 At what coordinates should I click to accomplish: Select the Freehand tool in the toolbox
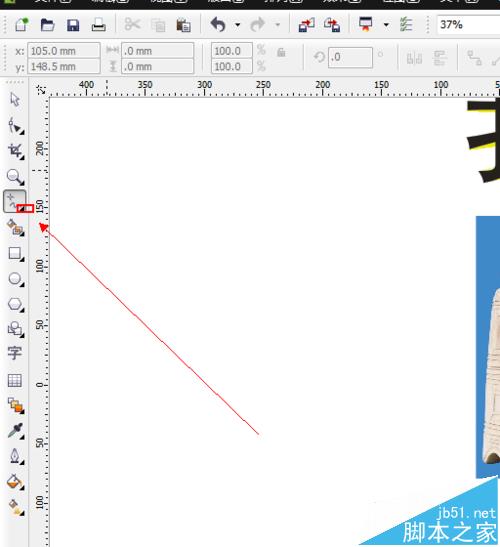[x=15, y=202]
